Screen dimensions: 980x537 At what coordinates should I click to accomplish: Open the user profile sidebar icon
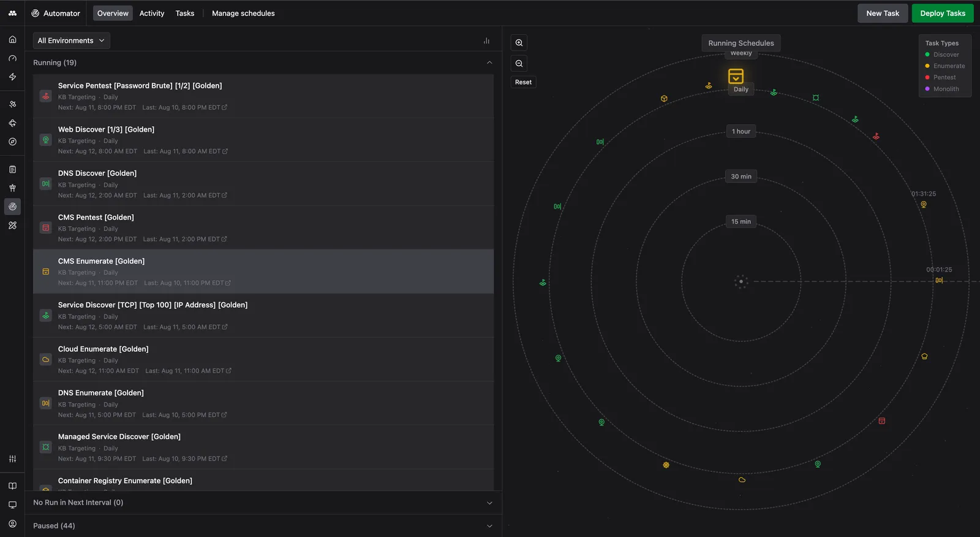coord(12,524)
